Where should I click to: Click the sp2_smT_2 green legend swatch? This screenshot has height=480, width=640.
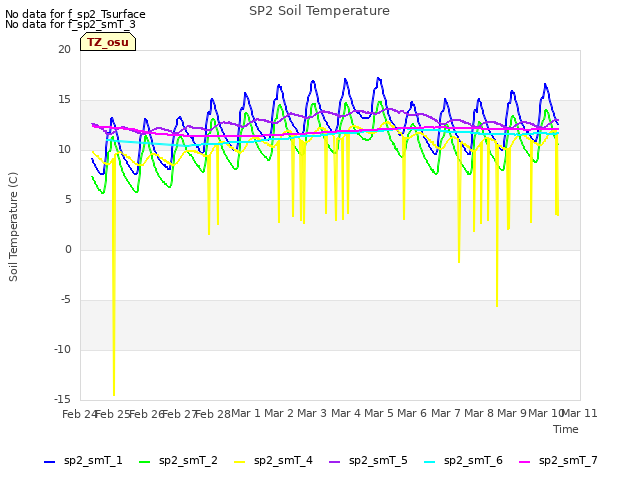[x=144, y=462]
